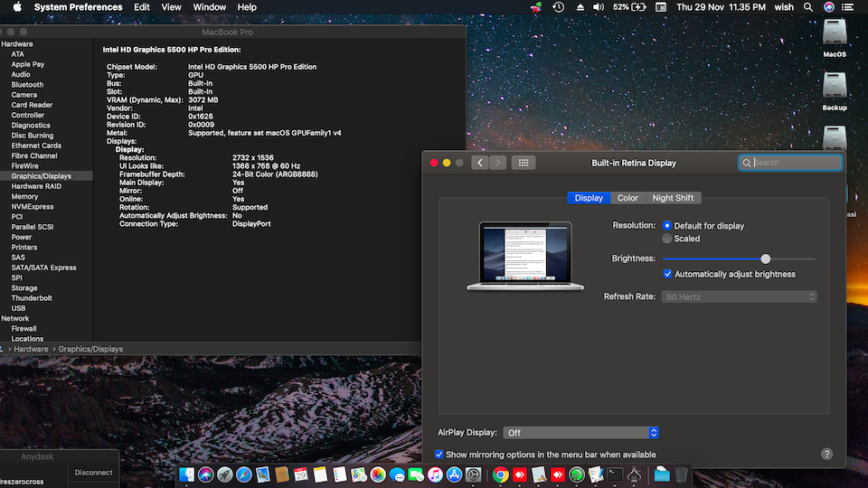Open Finder from the Dock
The width and height of the screenshot is (868, 488).
click(186, 474)
